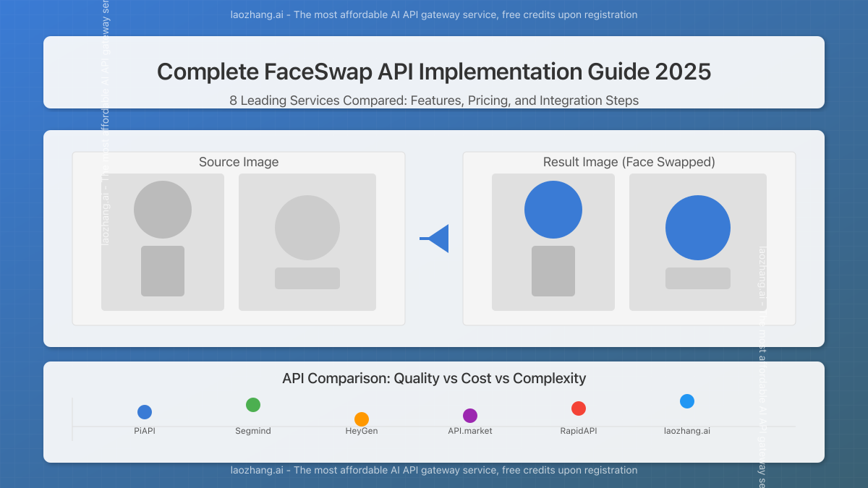Open the gray full-body figure in Source Image
Viewport: 868px width, 488px height.
[x=163, y=242]
